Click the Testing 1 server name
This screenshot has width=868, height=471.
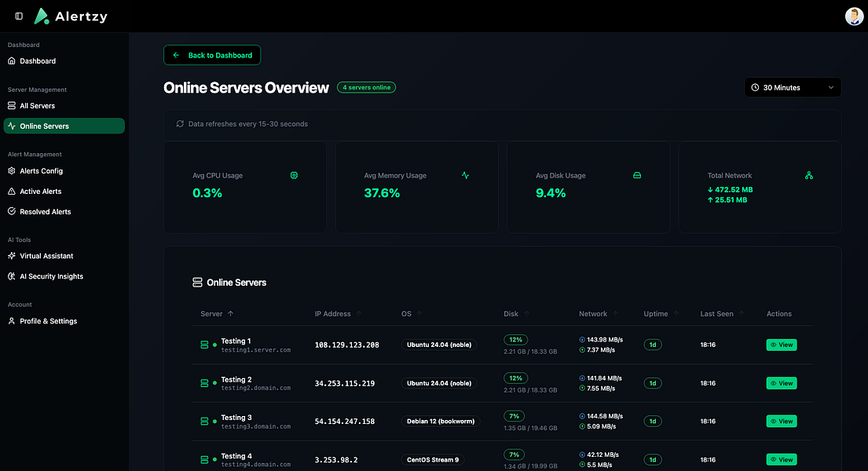236,341
